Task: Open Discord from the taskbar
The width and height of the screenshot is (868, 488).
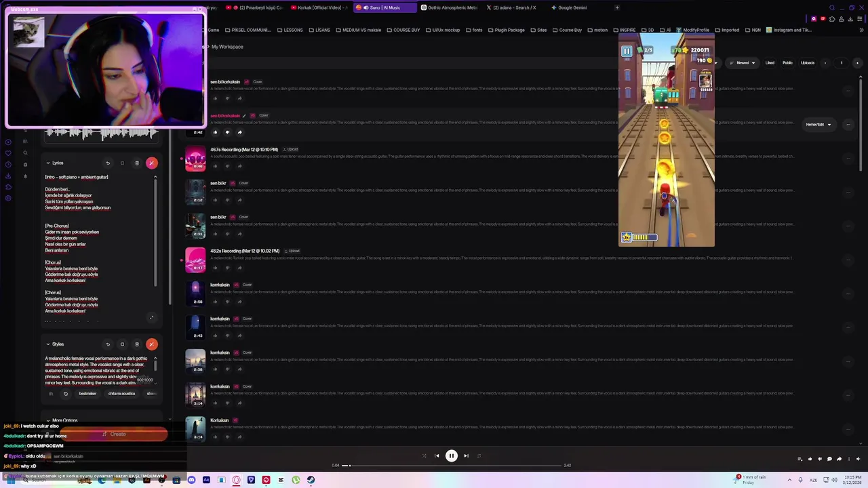Action: tap(192, 480)
